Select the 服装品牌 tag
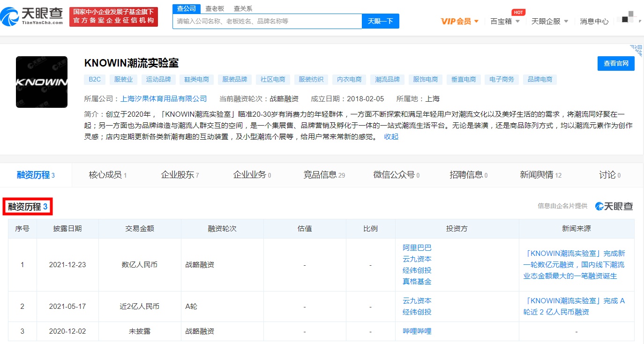The height and width of the screenshot is (344, 644). point(235,79)
